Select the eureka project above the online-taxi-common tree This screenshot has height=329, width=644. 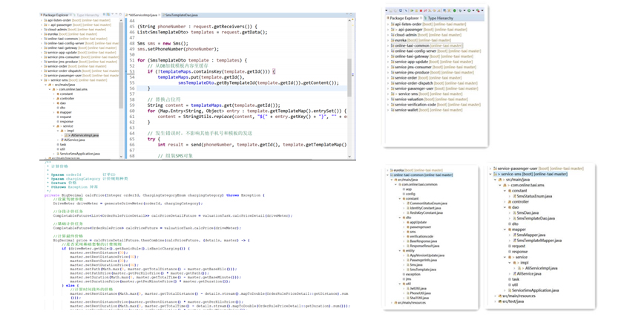tap(416, 170)
